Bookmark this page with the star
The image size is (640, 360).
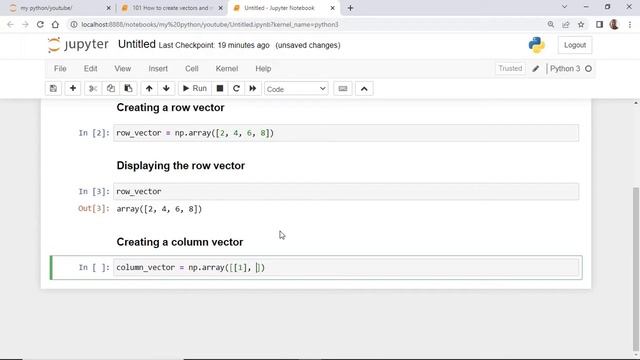pos(581,24)
